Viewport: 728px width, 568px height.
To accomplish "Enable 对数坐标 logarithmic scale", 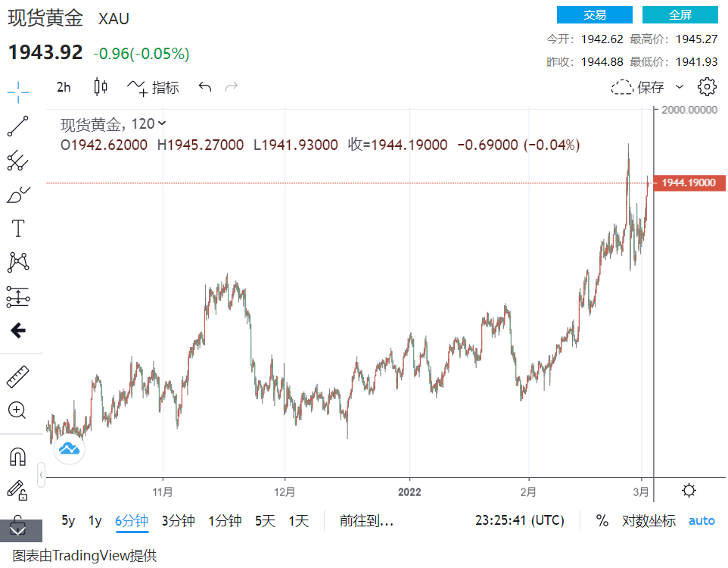I will (x=649, y=521).
